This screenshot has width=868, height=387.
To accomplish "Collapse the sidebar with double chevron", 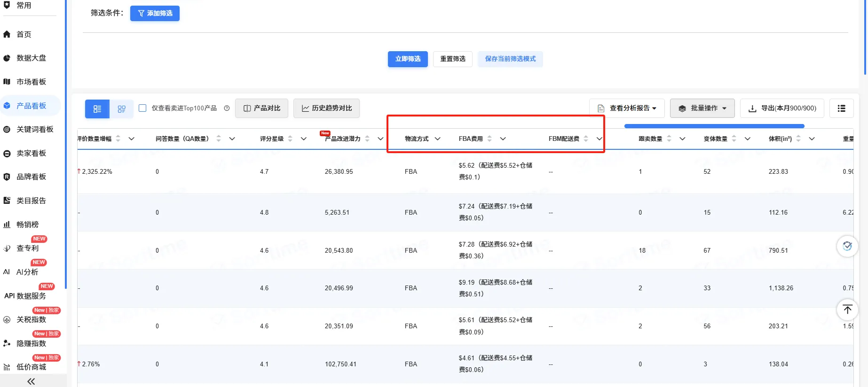I will pyautogui.click(x=31, y=381).
